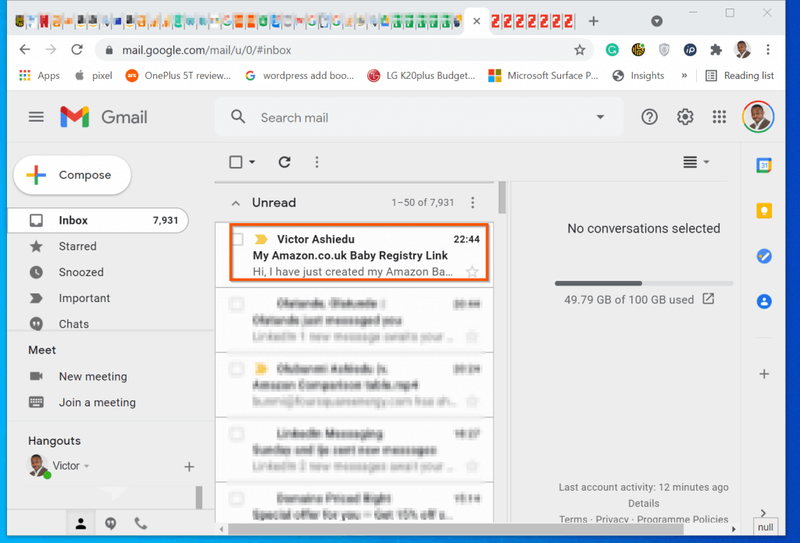Reload the browser page
Viewport: 800px width, 543px height.
(x=77, y=50)
